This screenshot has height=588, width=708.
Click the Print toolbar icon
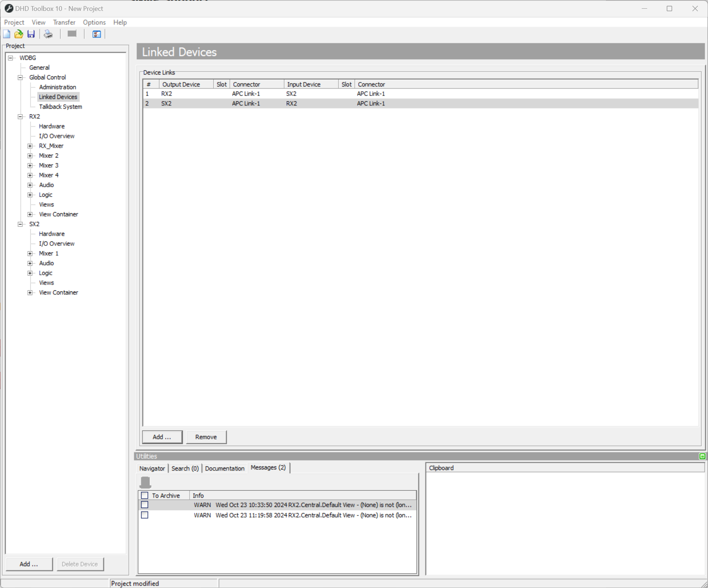(x=48, y=34)
